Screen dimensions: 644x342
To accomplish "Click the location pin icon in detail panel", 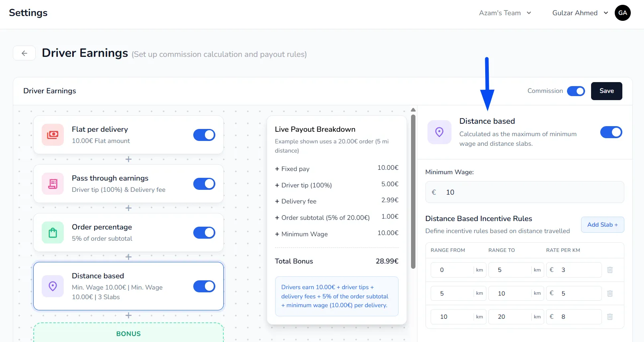I will pyautogui.click(x=439, y=132).
